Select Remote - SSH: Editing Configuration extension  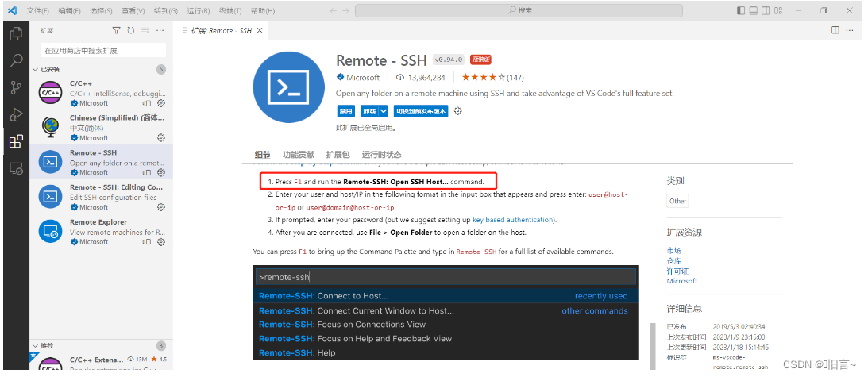point(102,197)
